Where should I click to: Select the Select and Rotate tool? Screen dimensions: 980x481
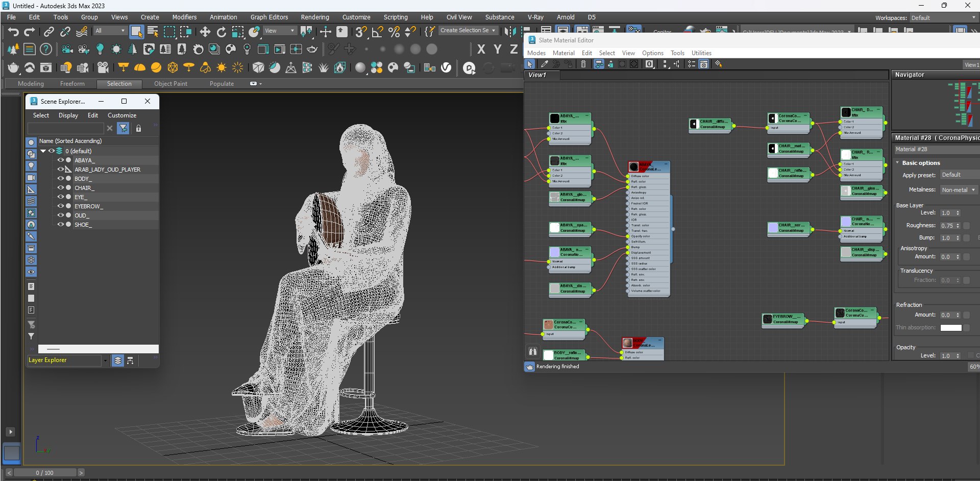tap(221, 32)
